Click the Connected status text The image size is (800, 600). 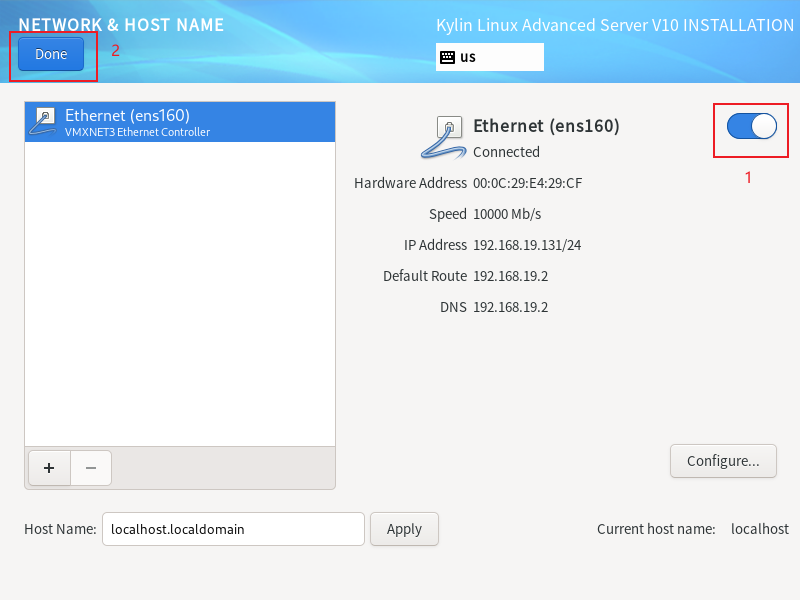(506, 152)
